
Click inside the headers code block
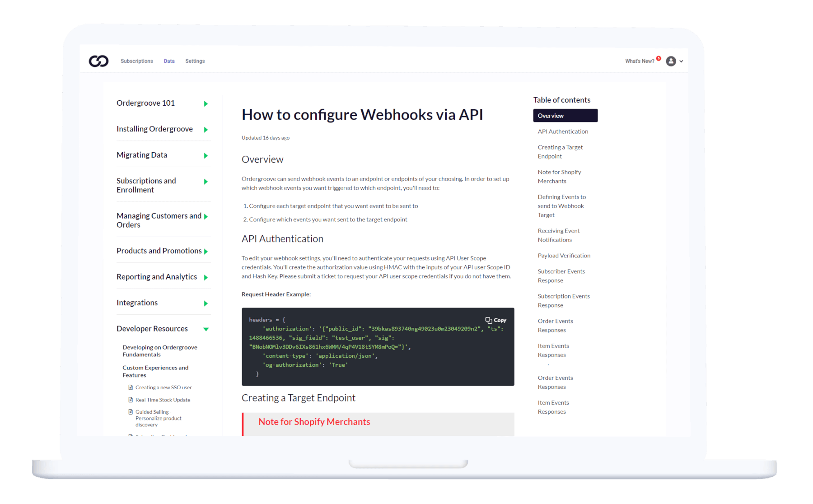tap(378, 347)
